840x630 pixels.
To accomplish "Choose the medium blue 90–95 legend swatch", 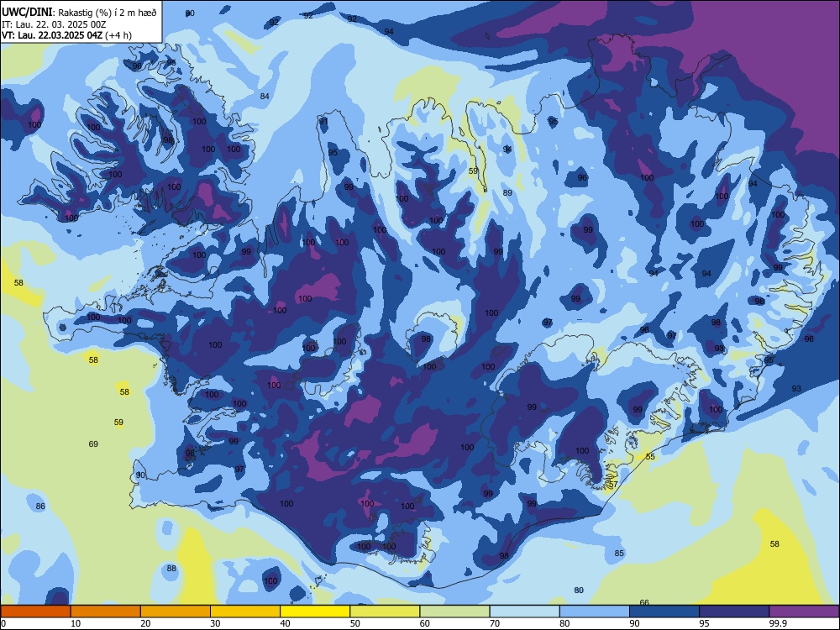I will tap(664, 612).
